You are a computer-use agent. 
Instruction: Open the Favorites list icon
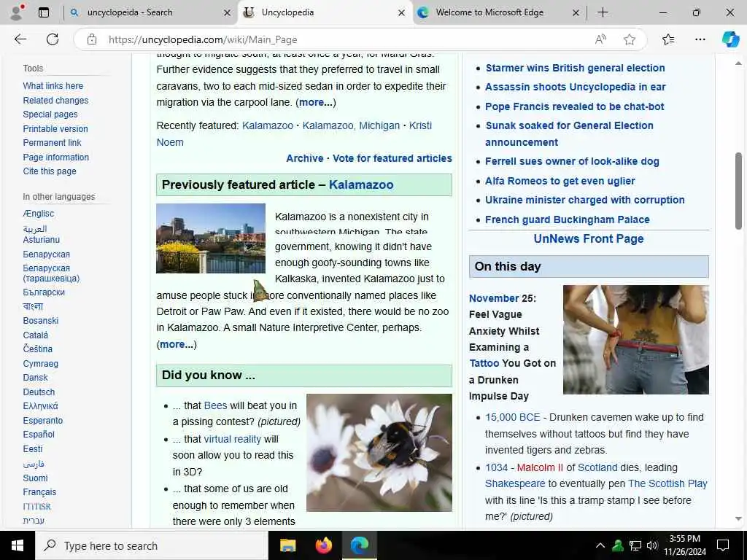668,39
